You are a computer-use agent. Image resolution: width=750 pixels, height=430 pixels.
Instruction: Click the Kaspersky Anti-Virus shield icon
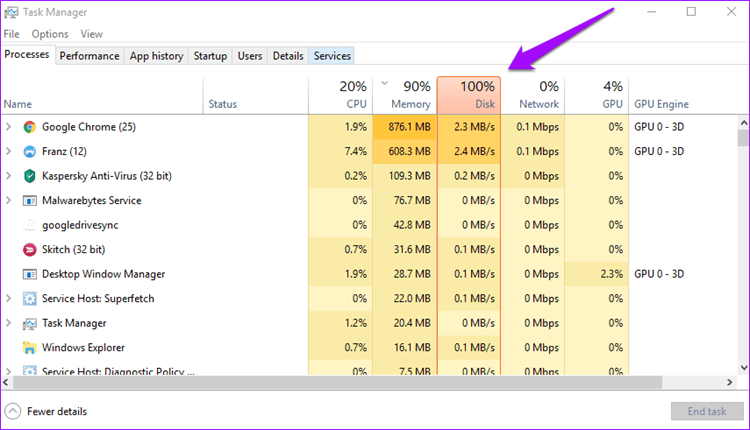(30, 176)
